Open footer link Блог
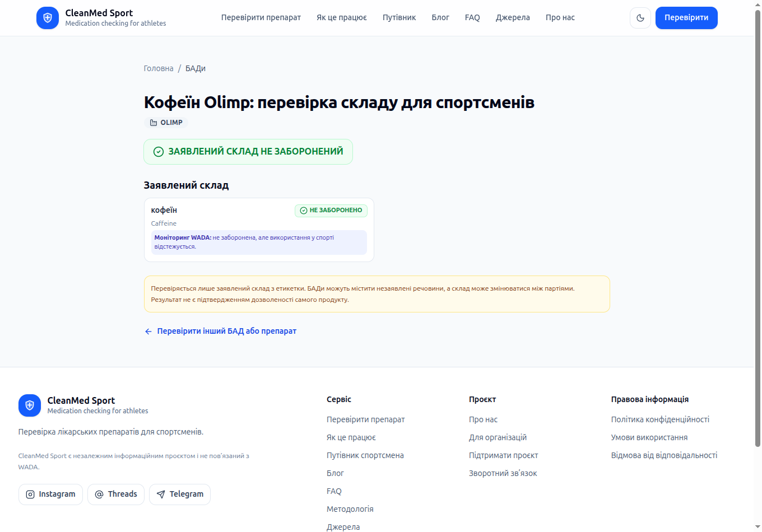The height and width of the screenshot is (532, 762). [335, 473]
